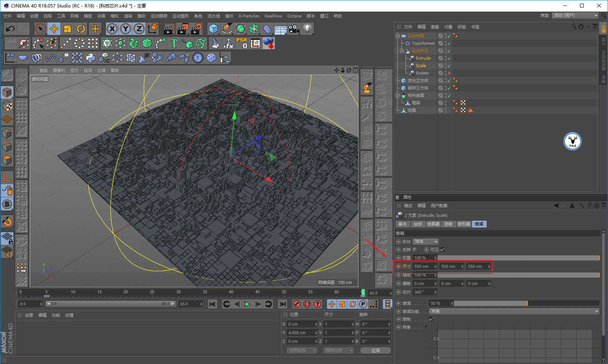Open the 缩放比例 dropdown

click(x=338, y=351)
